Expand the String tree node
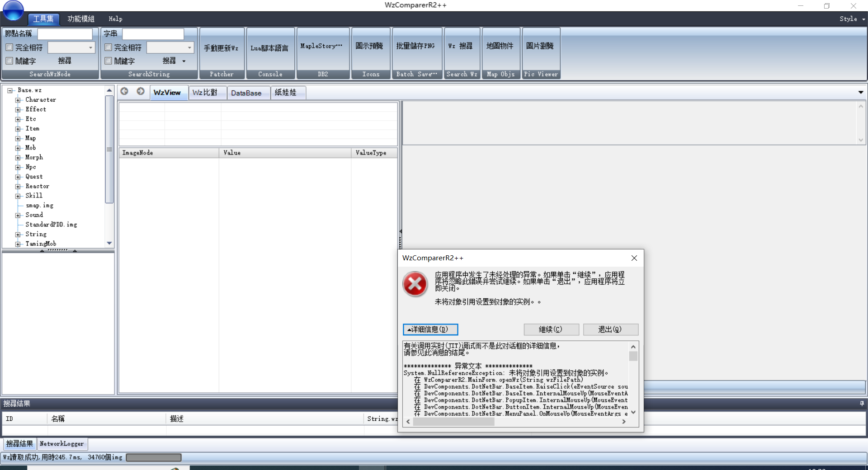The height and width of the screenshot is (470, 868). [x=18, y=235]
